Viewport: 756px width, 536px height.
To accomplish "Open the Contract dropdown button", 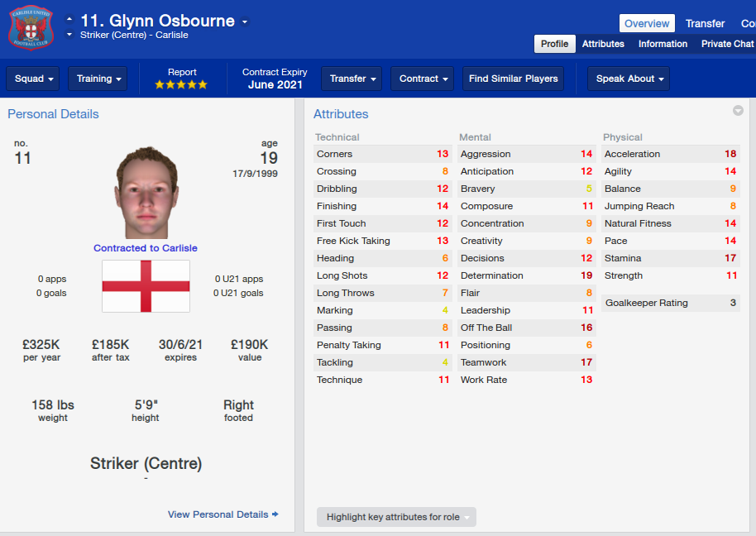I will (x=423, y=79).
